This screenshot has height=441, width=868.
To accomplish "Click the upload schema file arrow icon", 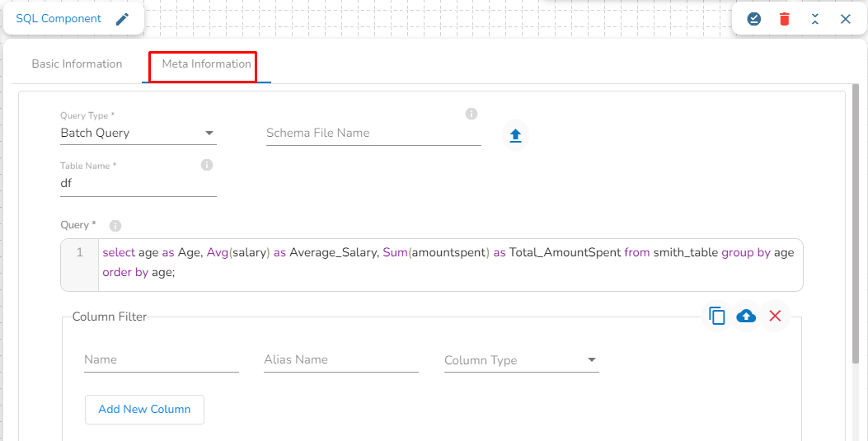I will tap(515, 136).
